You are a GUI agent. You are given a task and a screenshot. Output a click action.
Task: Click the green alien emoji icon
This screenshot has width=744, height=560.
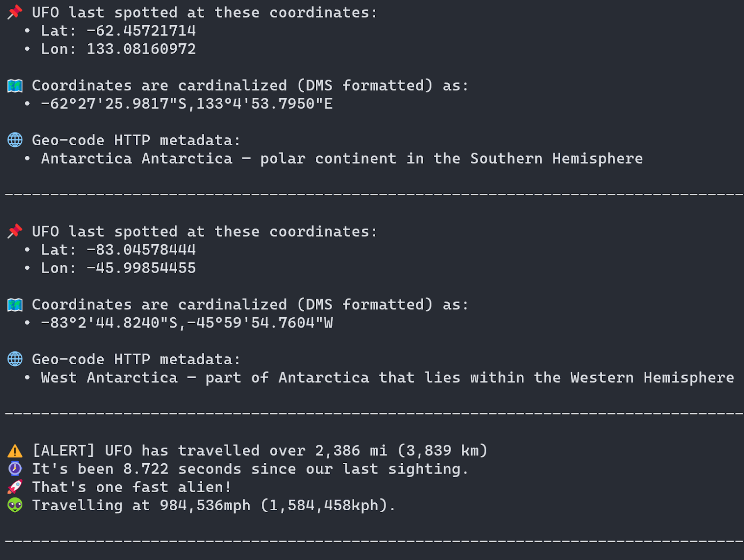pos(15,505)
